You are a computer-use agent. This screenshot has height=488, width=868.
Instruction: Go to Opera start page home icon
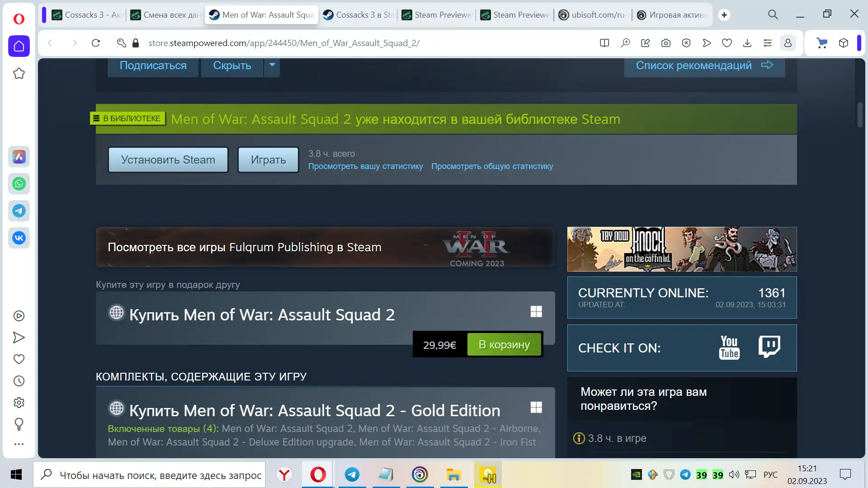point(19,46)
